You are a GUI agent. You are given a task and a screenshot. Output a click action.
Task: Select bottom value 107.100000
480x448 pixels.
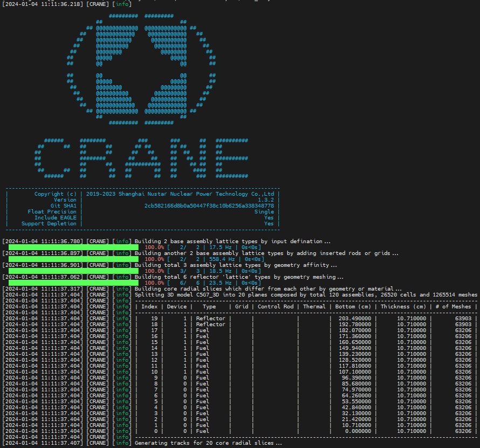pos(355,372)
